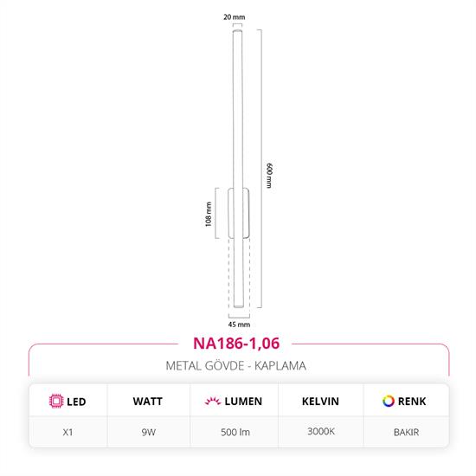Click the METAL GÖVDE - KAPLAMA subtitle
This screenshot has width=476, height=476.
236,366
